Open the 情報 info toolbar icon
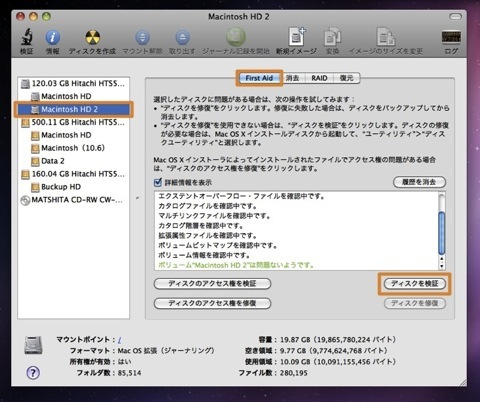This screenshot has width=480, height=402. click(x=53, y=37)
